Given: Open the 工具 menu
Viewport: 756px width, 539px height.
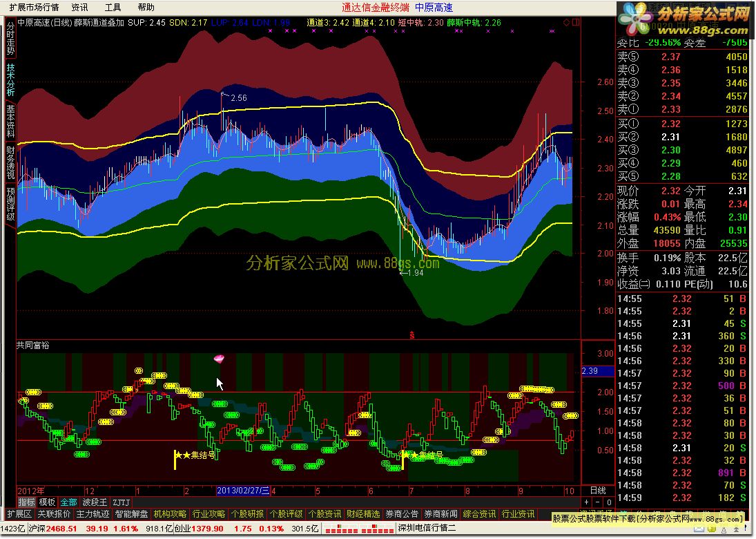Looking at the screenshot, I should point(113,7).
